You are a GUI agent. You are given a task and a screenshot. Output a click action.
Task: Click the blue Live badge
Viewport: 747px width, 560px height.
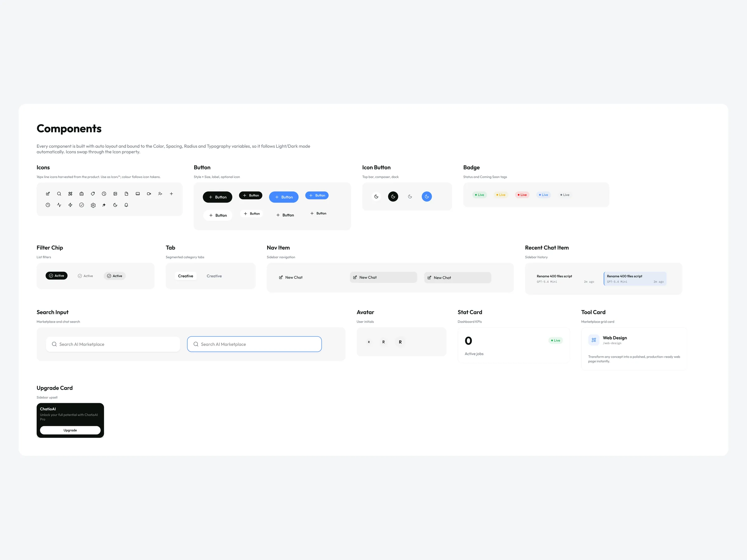543,195
